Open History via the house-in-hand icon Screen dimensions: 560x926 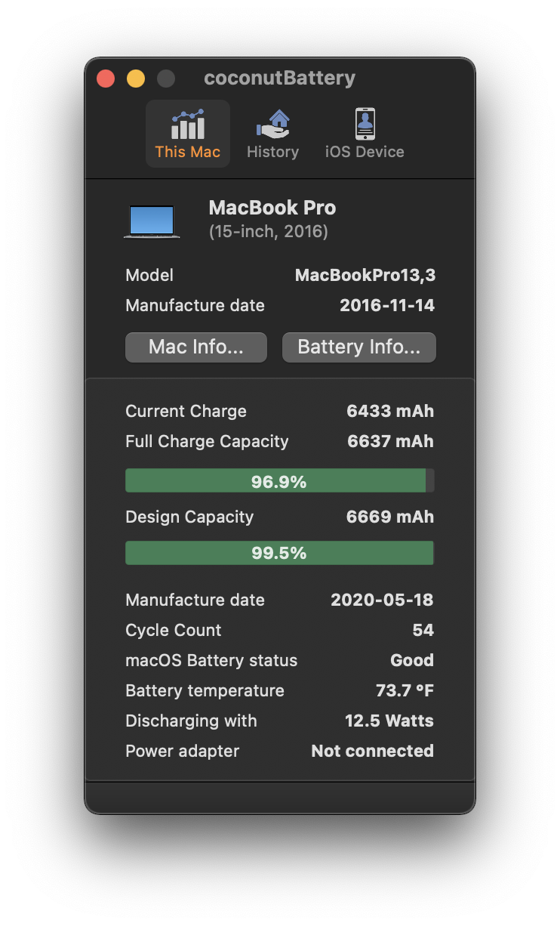click(x=272, y=122)
